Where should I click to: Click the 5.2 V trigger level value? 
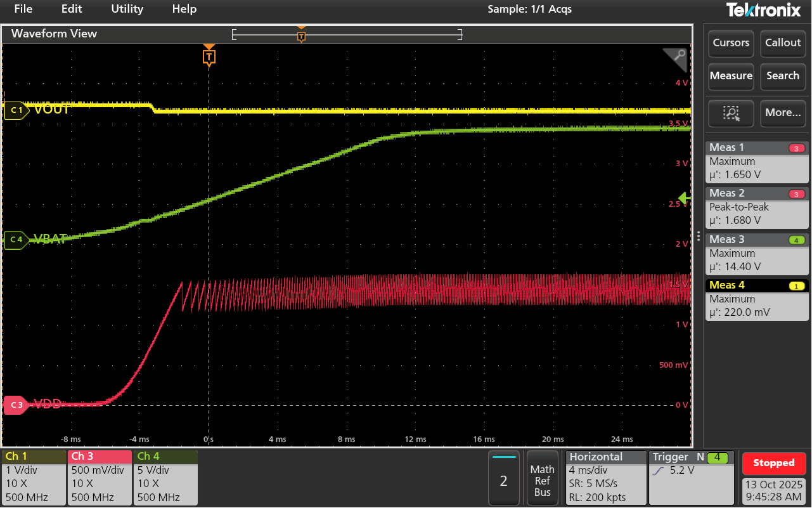click(682, 471)
